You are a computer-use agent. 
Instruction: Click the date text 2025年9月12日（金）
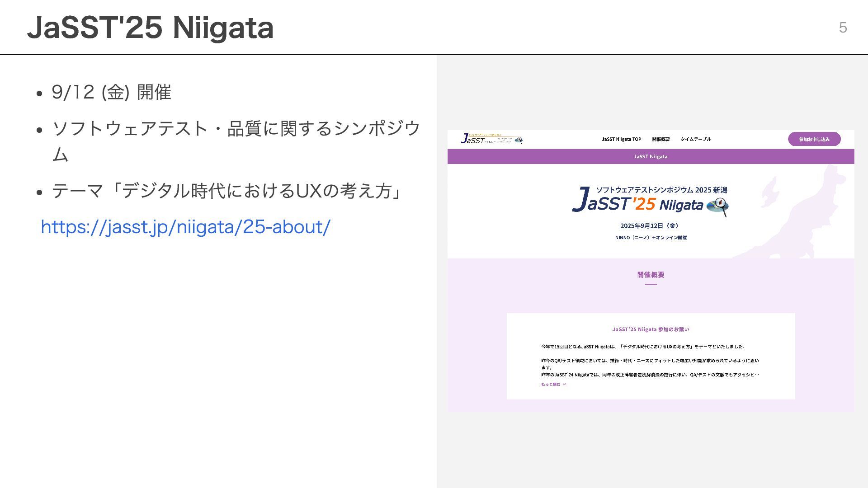tap(651, 226)
